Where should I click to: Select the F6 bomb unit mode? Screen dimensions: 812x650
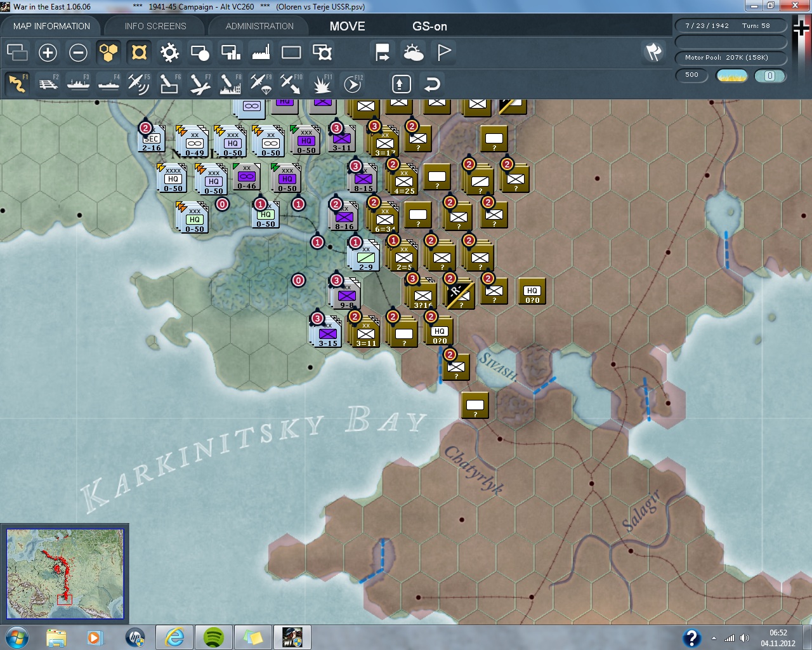tap(169, 84)
